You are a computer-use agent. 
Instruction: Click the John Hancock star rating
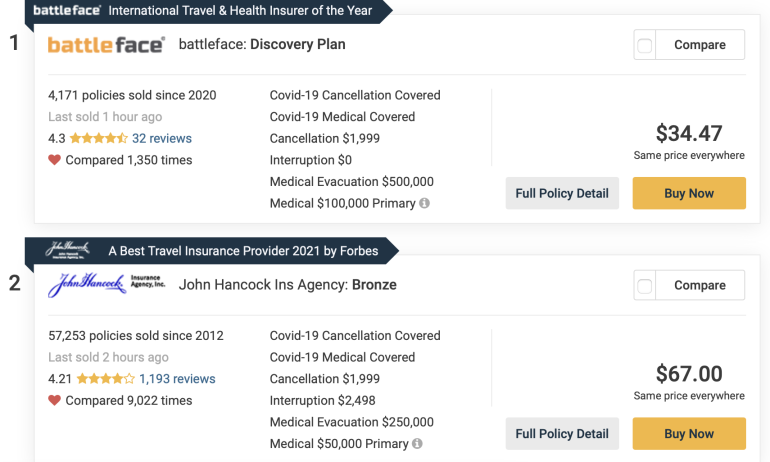(x=105, y=379)
